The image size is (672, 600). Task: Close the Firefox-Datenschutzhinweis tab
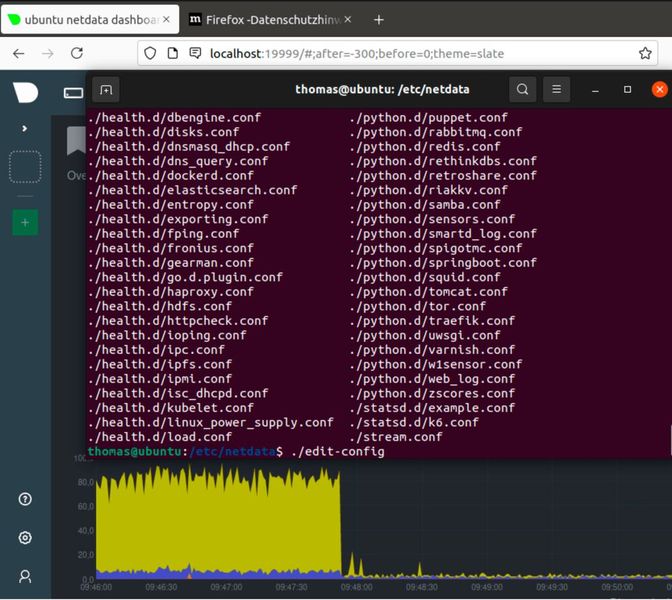click(348, 19)
